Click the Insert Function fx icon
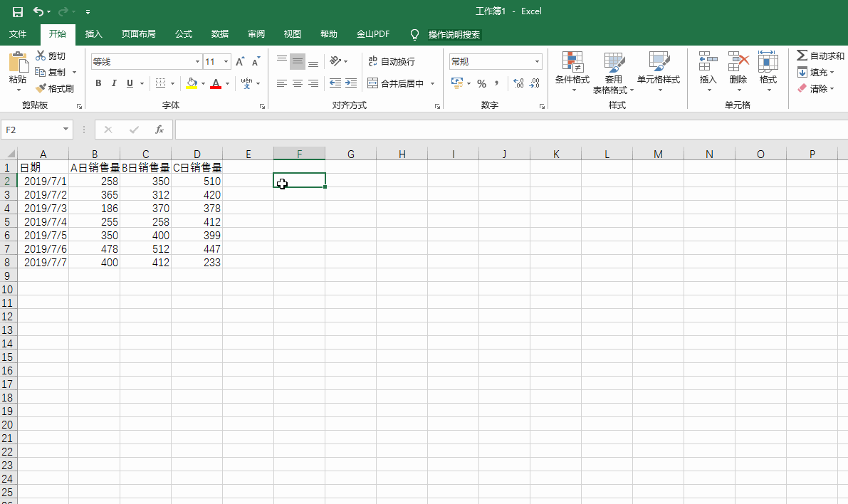This screenshot has height=504, width=848. point(159,130)
